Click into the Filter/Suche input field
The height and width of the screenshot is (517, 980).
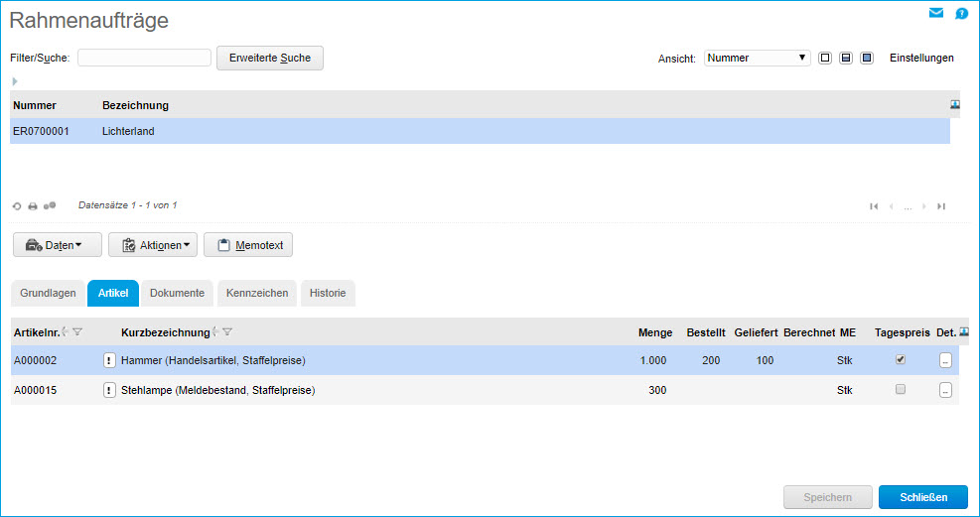point(144,58)
